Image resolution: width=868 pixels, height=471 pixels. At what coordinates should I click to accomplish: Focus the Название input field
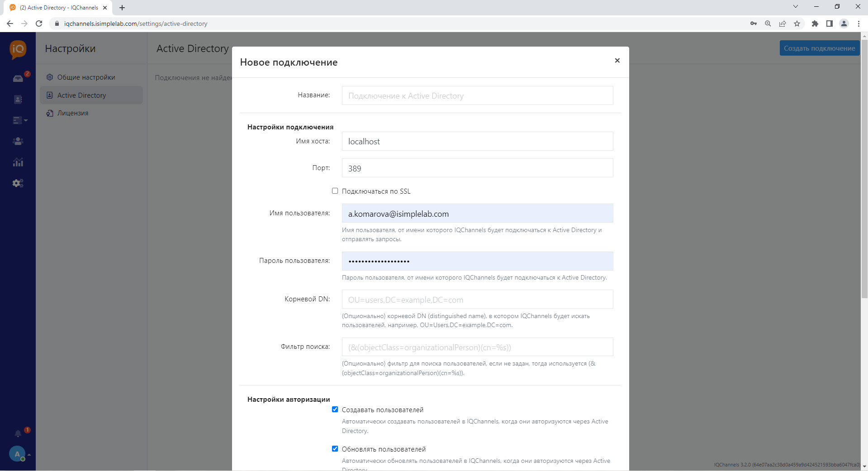click(477, 95)
